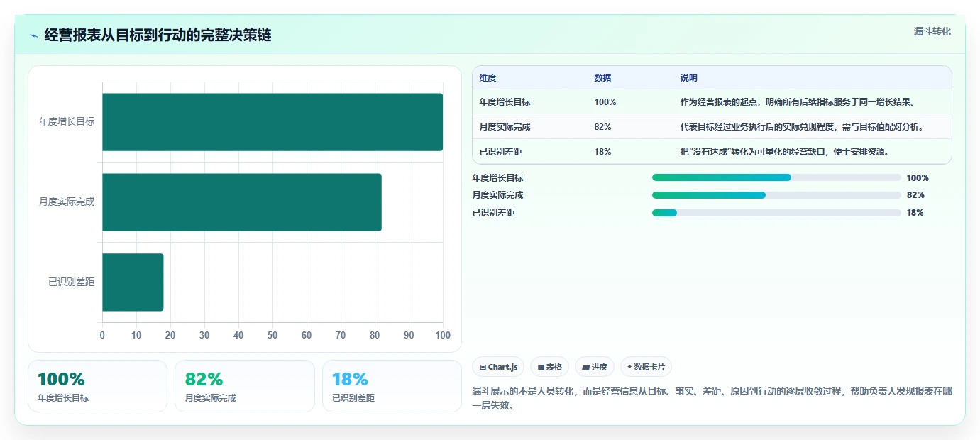Open the 100% 年度增长目标 stat card
Image resolution: width=980 pixels, height=440 pixels.
click(x=98, y=386)
